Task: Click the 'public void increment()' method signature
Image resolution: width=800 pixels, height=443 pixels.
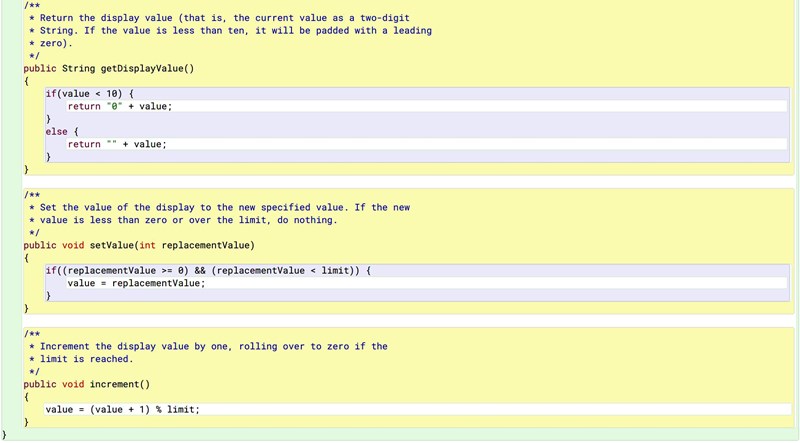Action: pyautogui.click(x=86, y=384)
